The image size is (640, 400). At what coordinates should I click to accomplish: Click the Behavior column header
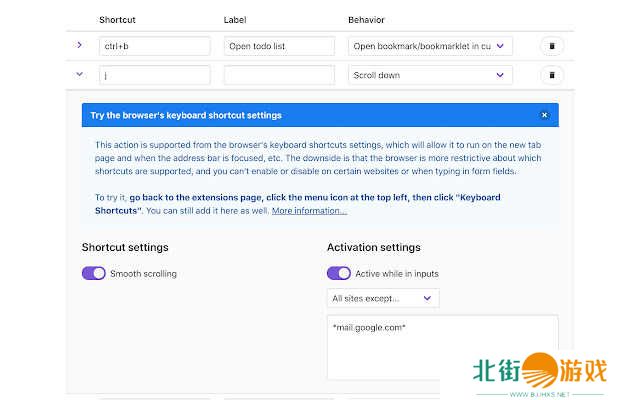pos(366,20)
